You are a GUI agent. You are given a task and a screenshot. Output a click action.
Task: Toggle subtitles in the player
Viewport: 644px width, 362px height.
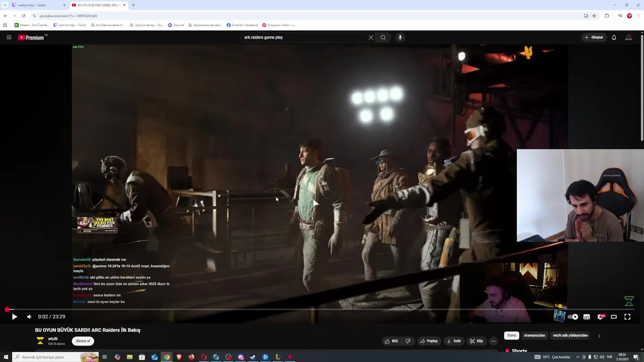587,317
